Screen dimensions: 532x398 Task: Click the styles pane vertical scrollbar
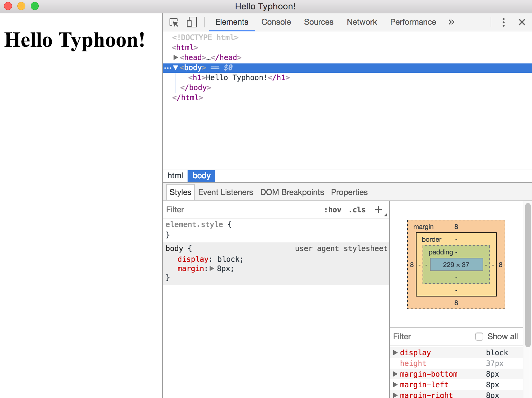tap(528, 275)
